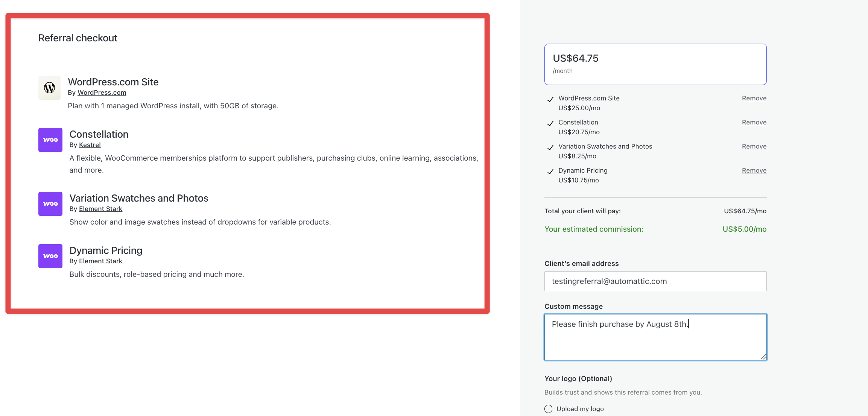Image resolution: width=868 pixels, height=416 pixels.
Task: Open Element Stark link under Dynamic Pricing
Action: 100,261
